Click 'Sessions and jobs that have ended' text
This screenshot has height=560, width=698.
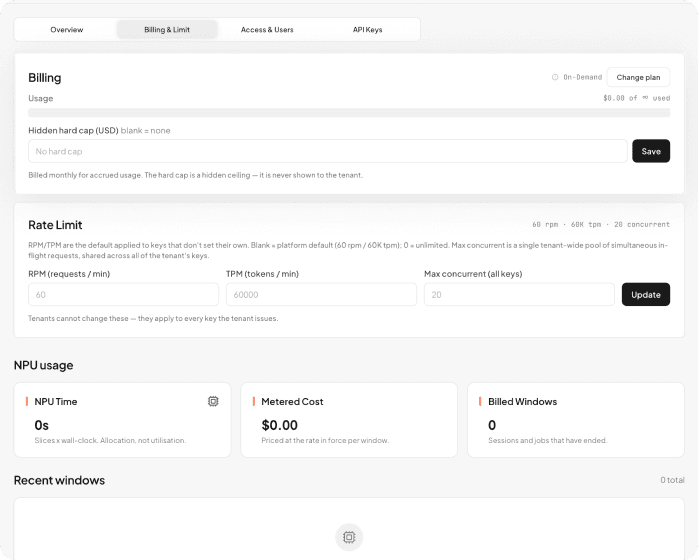[x=548, y=440]
